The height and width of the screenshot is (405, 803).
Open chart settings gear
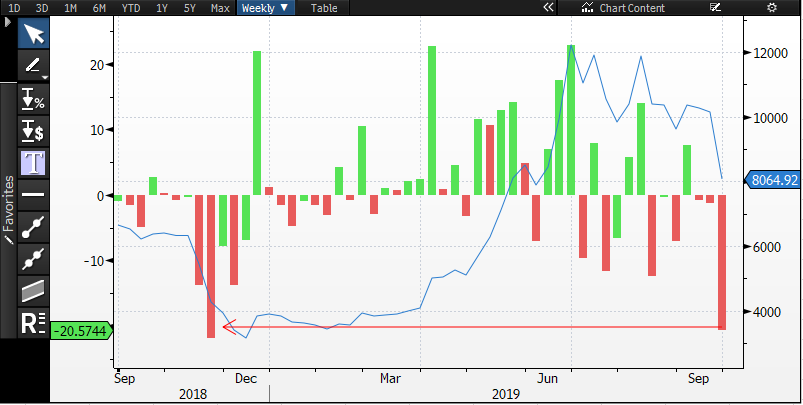[771, 7]
